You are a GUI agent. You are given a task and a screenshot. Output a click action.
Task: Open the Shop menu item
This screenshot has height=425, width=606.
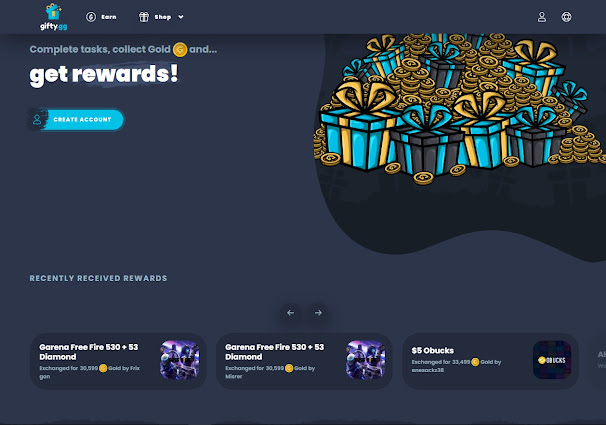[x=161, y=17]
